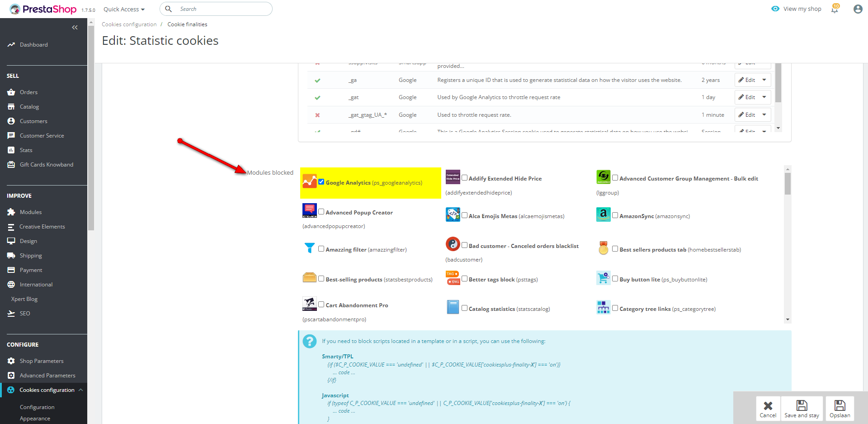Click the View my shop eye icon
868x424 pixels.
[x=775, y=9]
